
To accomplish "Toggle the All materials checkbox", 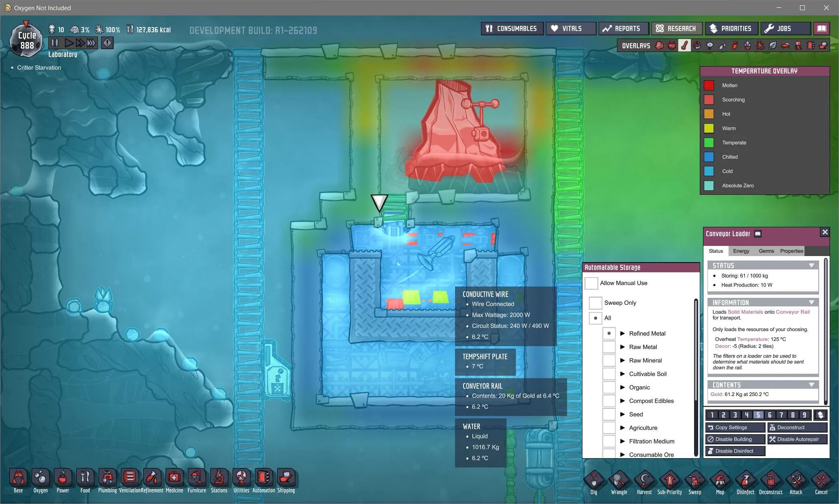I will coord(595,318).
